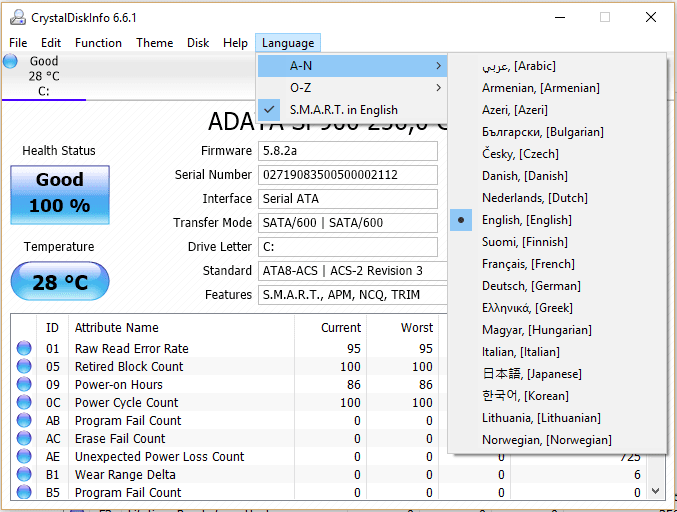Click the Current column header
Screen dimensions: 677x512
pyautogui.click(x=331, y=328)
